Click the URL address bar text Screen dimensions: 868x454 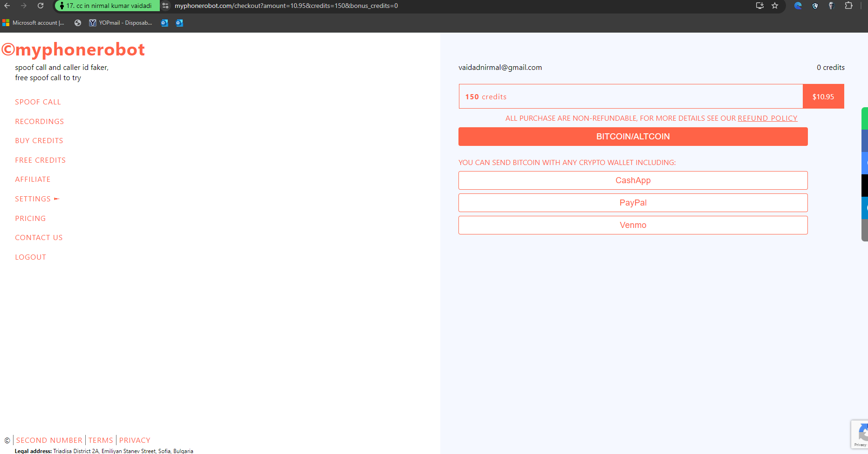tap(286, 6)
